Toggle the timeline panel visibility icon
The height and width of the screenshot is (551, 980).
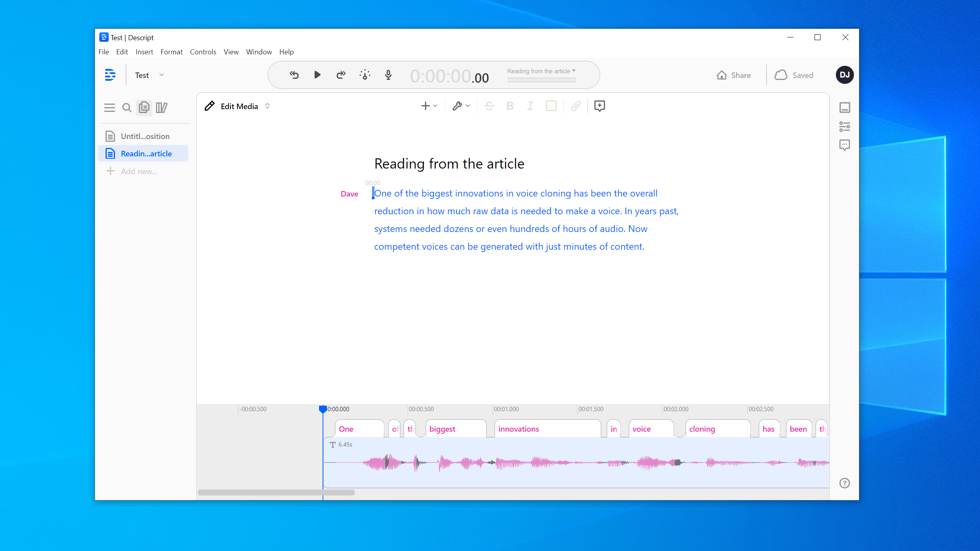click(x=845, y=108)
